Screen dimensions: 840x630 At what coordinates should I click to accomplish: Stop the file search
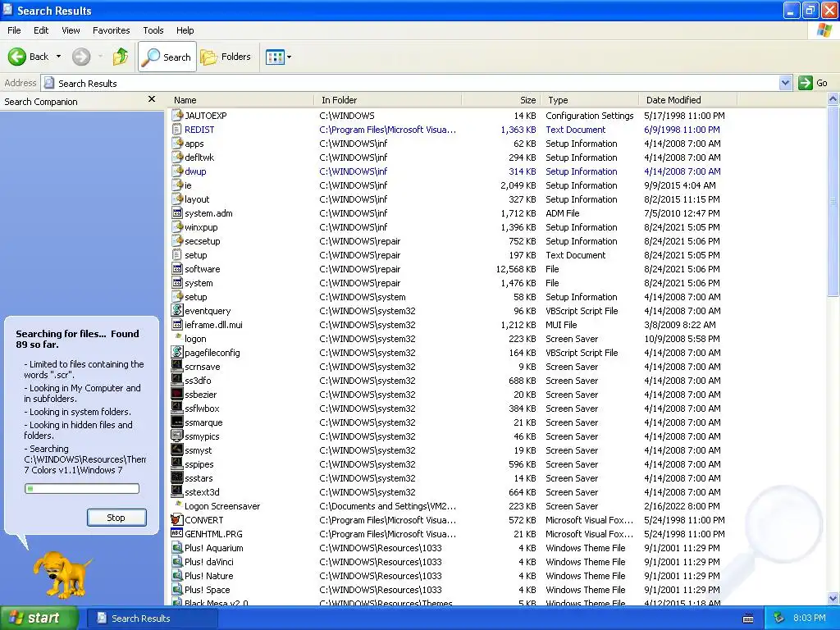[116, 518]
